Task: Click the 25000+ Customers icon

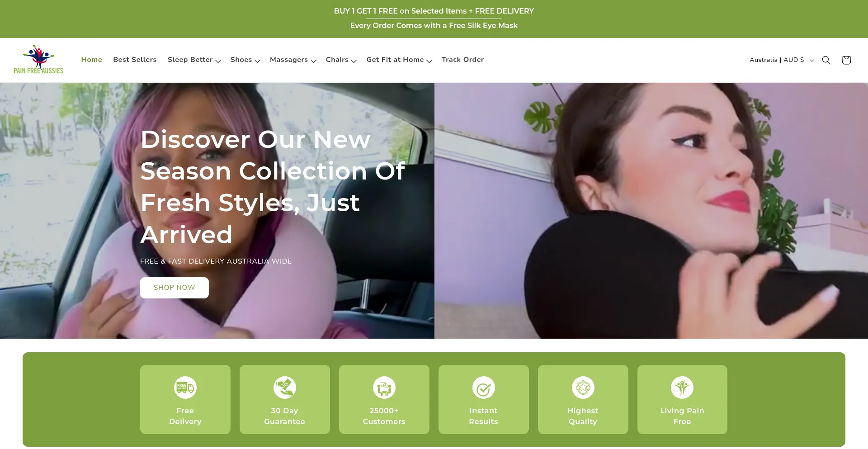Action: tap(384, 388)
